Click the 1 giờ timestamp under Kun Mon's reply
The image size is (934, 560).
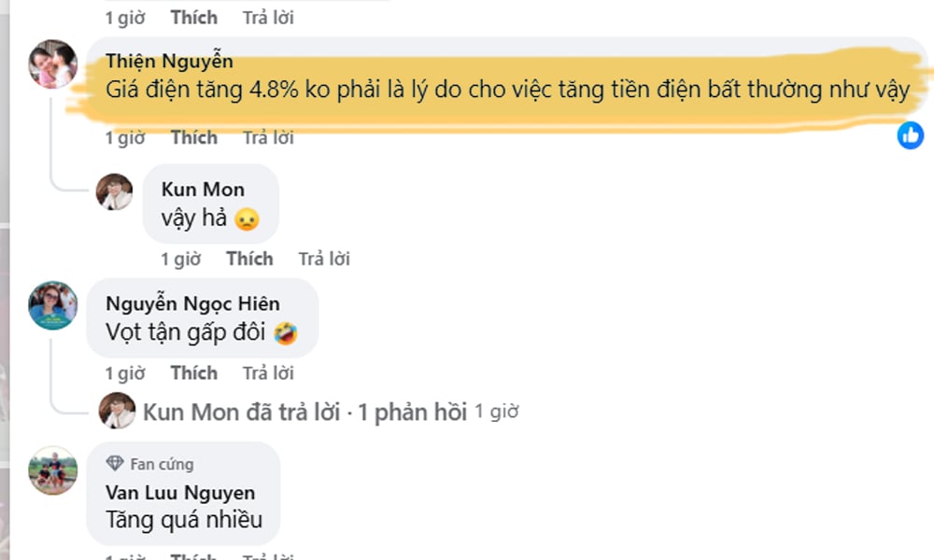click(180, 259)
